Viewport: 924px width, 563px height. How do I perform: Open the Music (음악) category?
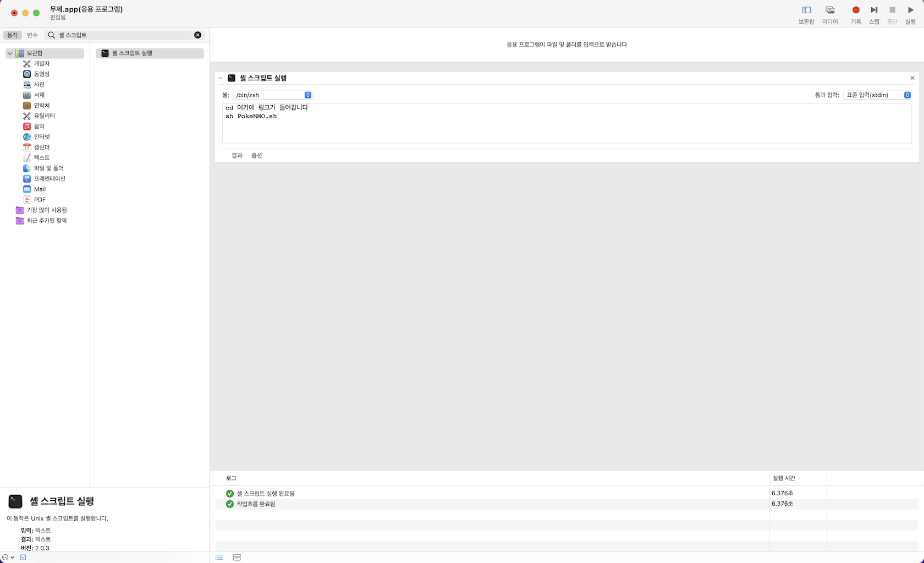39,127
